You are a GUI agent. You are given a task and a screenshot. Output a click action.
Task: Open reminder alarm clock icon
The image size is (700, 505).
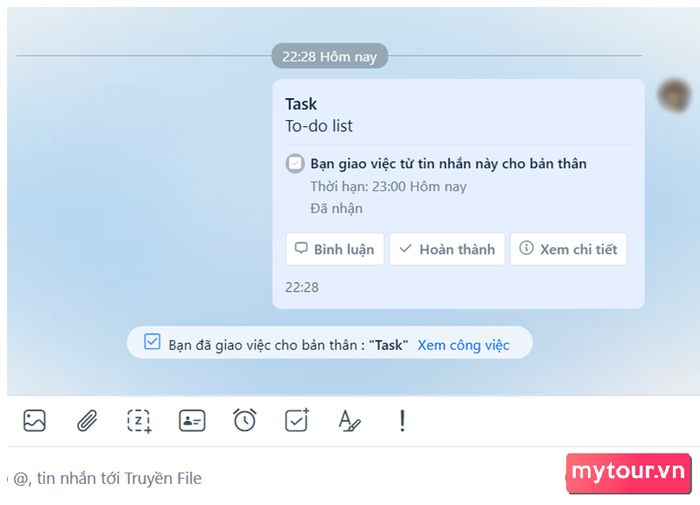(245, 420)
